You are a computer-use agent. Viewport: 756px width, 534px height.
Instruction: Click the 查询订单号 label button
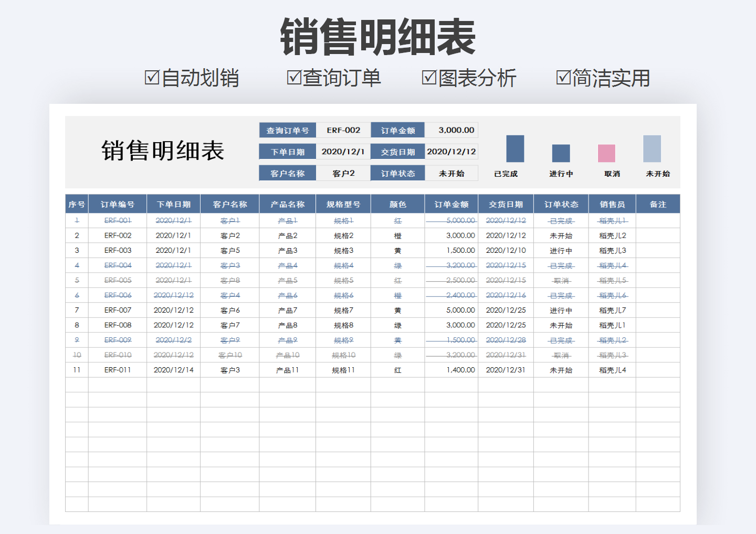[x=287, y=130]
